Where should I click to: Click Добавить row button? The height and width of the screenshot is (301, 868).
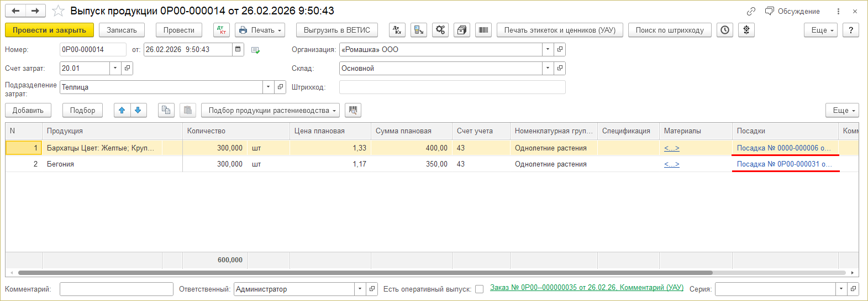point(28,110)
